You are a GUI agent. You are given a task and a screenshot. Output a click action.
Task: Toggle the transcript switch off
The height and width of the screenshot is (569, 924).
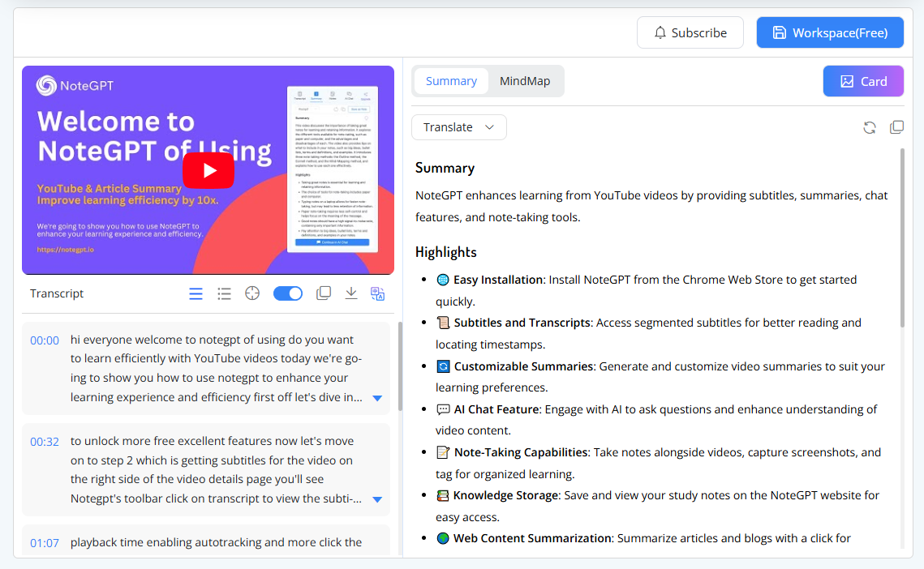[287, 293]
